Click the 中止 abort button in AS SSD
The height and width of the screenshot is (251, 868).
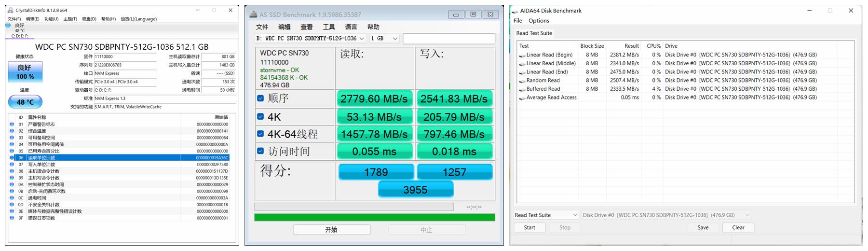pos(427,230)
